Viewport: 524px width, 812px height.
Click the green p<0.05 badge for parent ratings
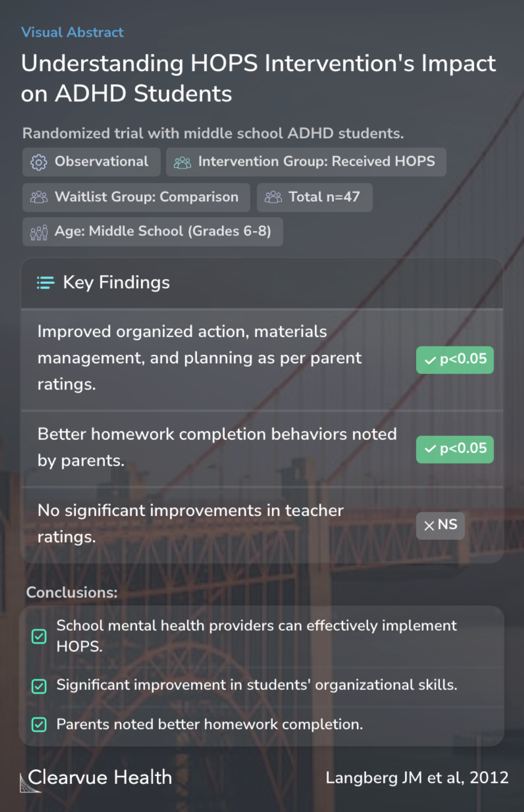pyautogui.click(x=455, y=360)
